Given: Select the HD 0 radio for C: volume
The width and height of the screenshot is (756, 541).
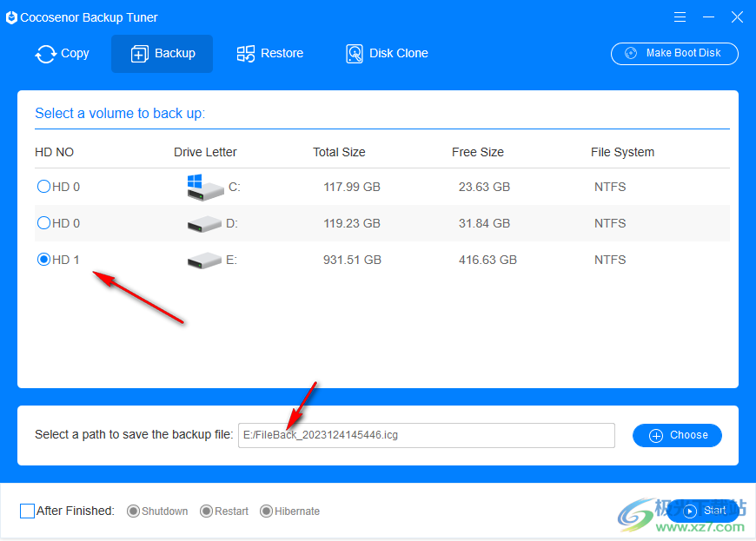Looking at the screenshot, I should pos(43,187).
